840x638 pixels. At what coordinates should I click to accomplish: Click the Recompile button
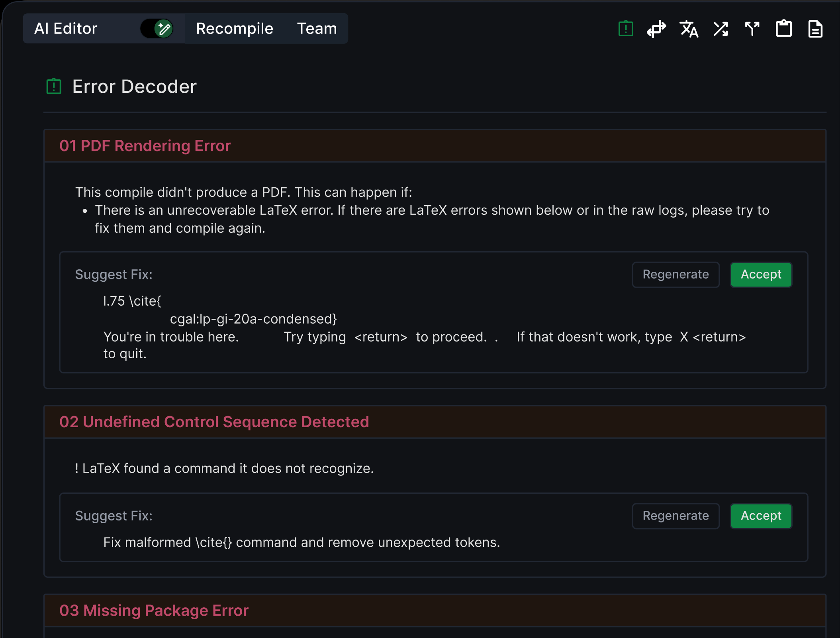pyautogui.click(x=235, y=29)
